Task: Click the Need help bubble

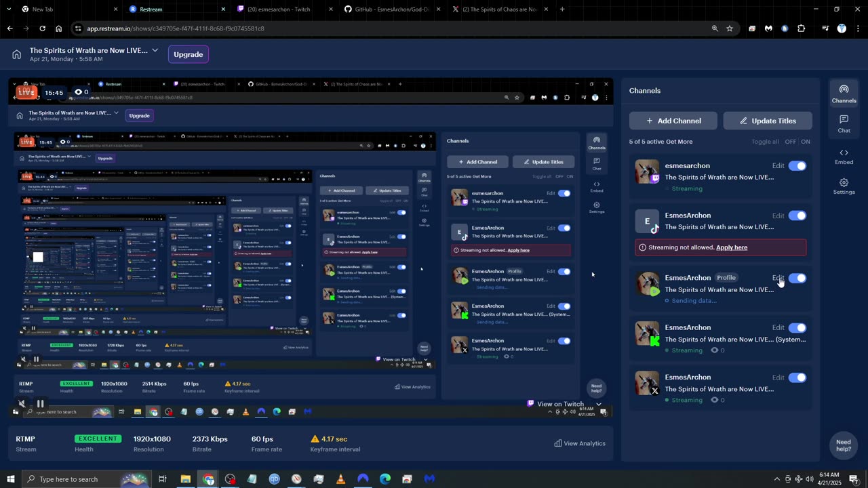Action: (844, 445)
